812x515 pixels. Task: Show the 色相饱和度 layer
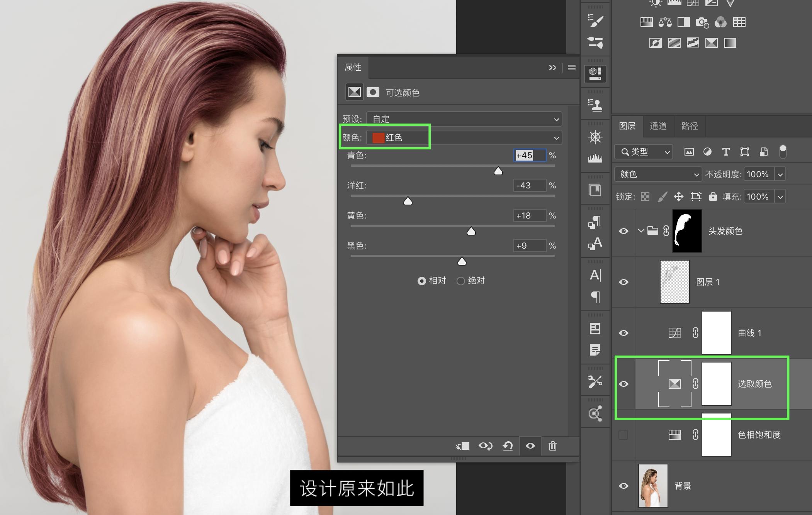[623, 435]
